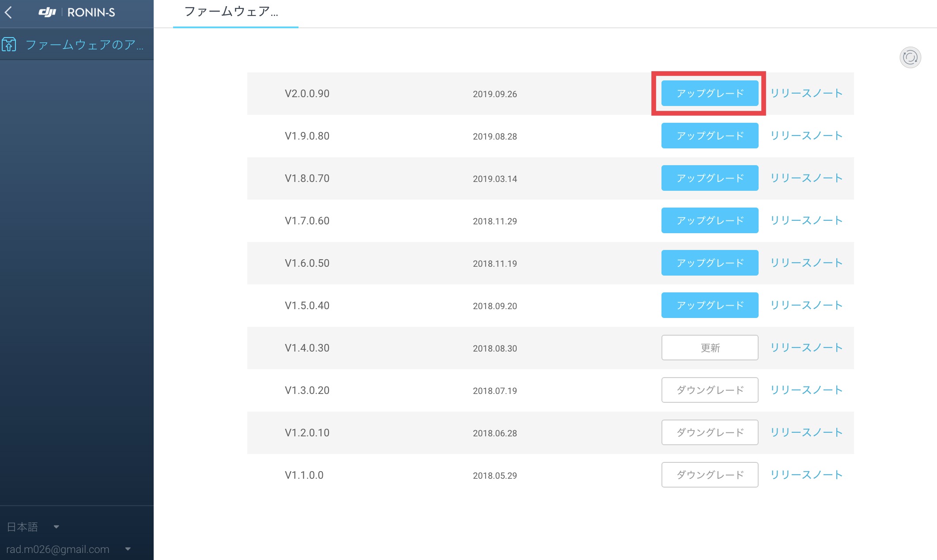Click アップグレード button for V1.9.0.80
This screenshot has height=560, width=937.
(710, 136)
